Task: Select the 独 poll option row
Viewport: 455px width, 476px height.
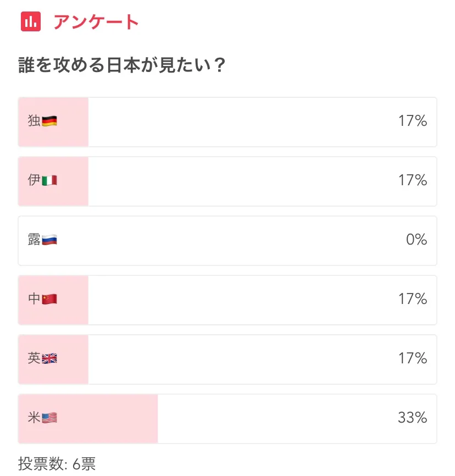Action: pos(227,122)
